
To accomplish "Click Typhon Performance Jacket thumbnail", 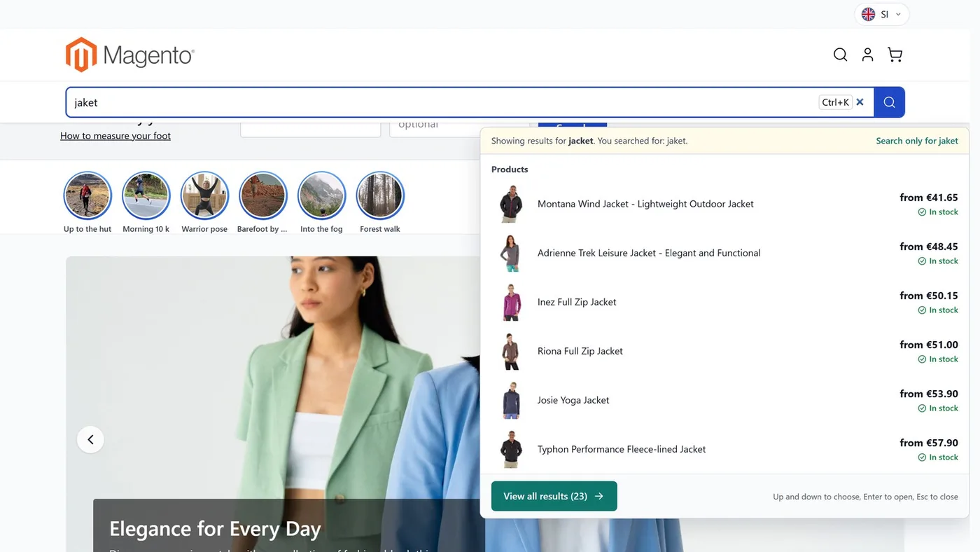I will pyautogui.click(x=511, y=449).
